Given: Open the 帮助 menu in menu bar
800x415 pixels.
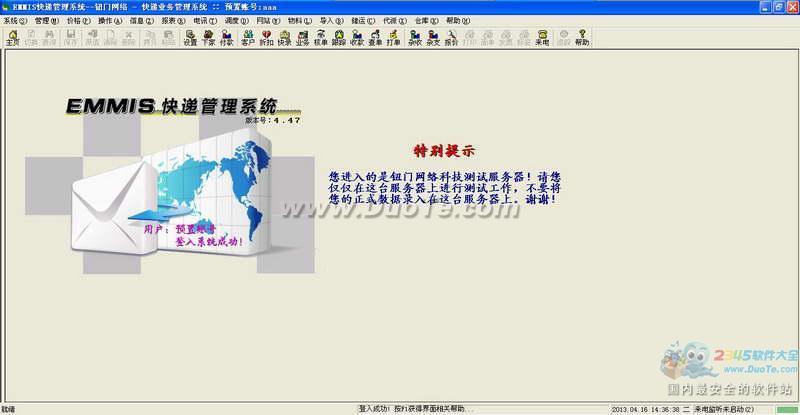Looking at the screenshot, I should (458, 21).
